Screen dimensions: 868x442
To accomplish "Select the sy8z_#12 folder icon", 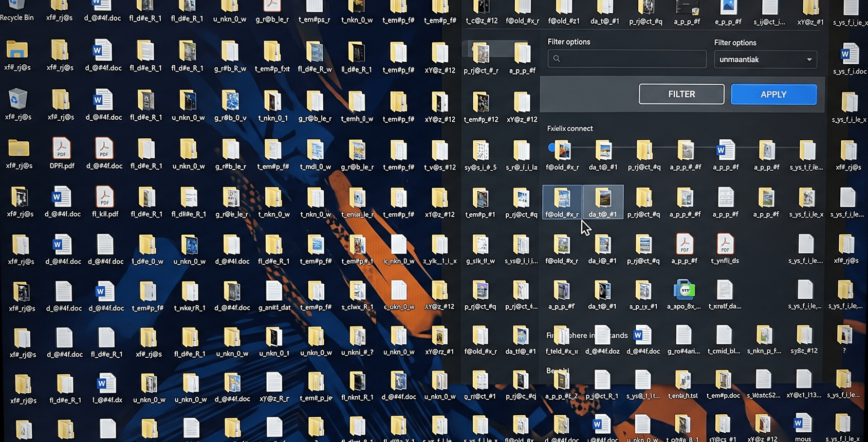I will tap(804, 336).
